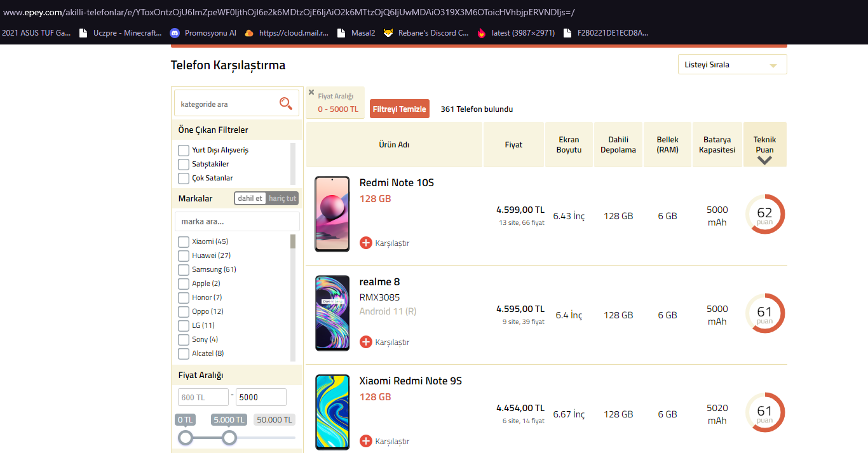Image resolution: width=868 pixels, height=453 pixels.
Task: Open the Listeyi Sırala dropdown
Action: point(732,64)
